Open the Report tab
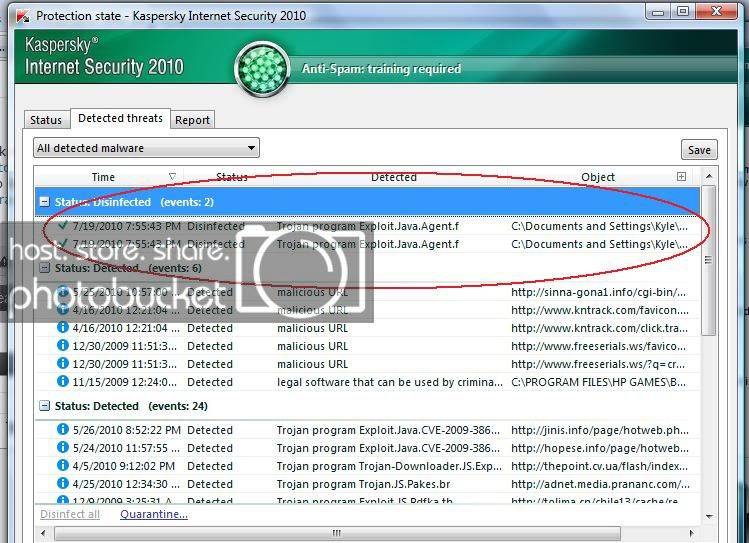 (x=192, y=120)
